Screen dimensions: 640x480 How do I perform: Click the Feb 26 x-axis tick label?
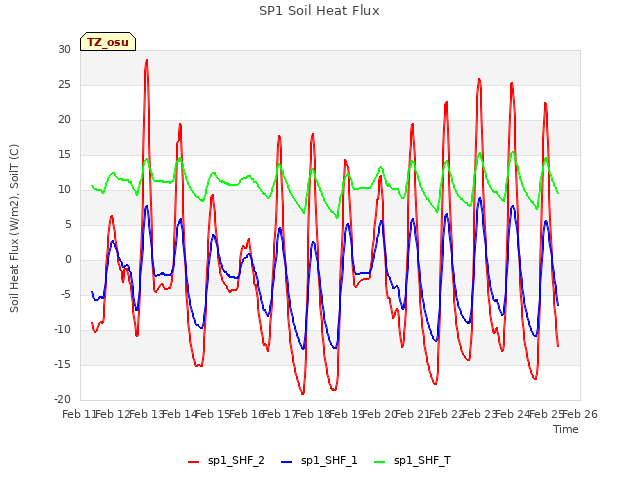click(x=580, y=414)
